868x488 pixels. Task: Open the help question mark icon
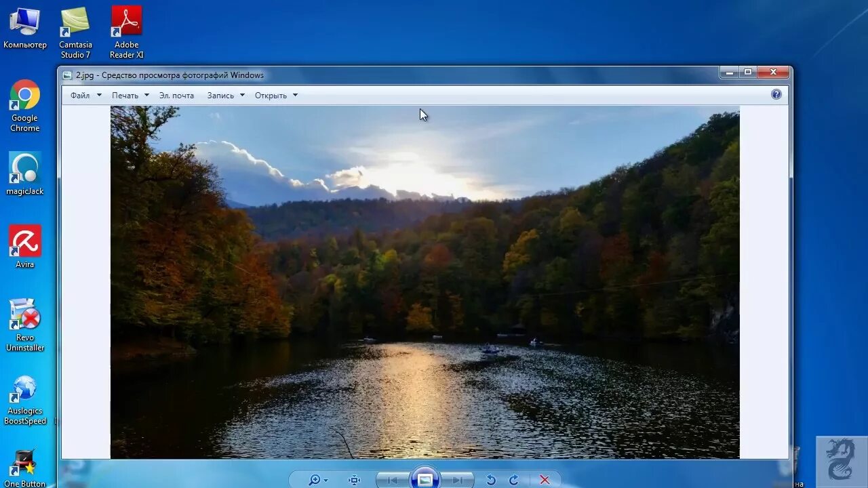[776, 94]
